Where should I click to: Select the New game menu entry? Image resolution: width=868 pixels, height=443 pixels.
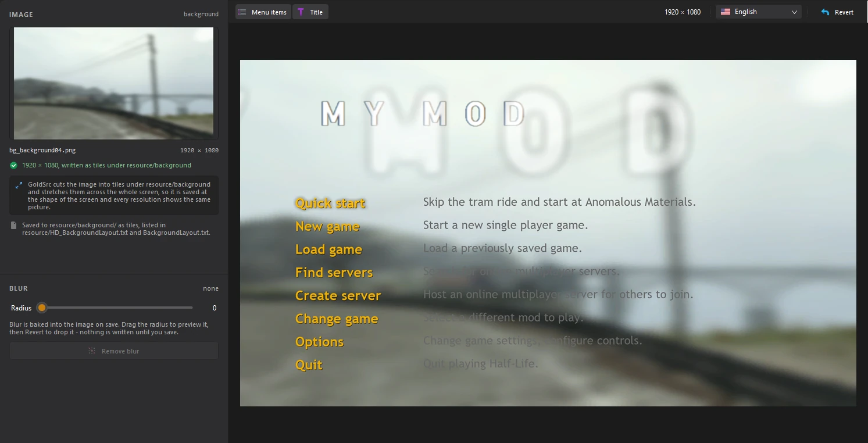click(x=327, y=226)
